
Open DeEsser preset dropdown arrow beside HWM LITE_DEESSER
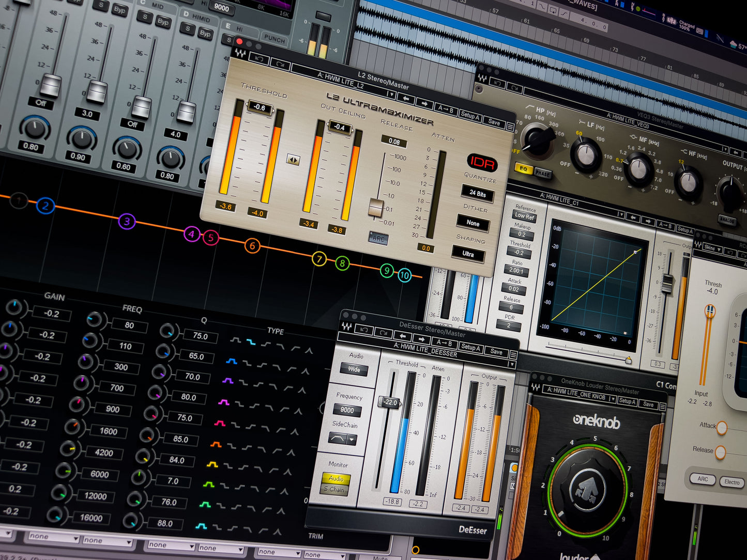(x=512, y=365)
